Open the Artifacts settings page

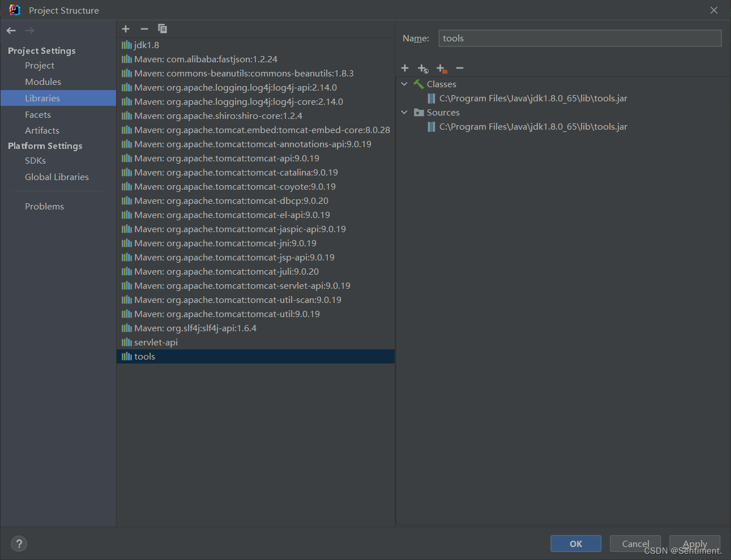[x=42, y=130]
